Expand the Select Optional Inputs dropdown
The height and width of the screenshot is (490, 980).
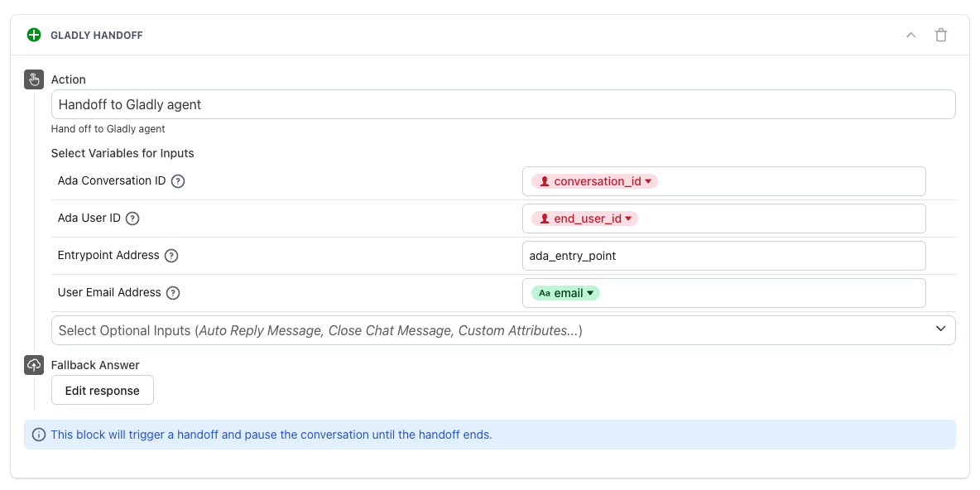[503, 330]
